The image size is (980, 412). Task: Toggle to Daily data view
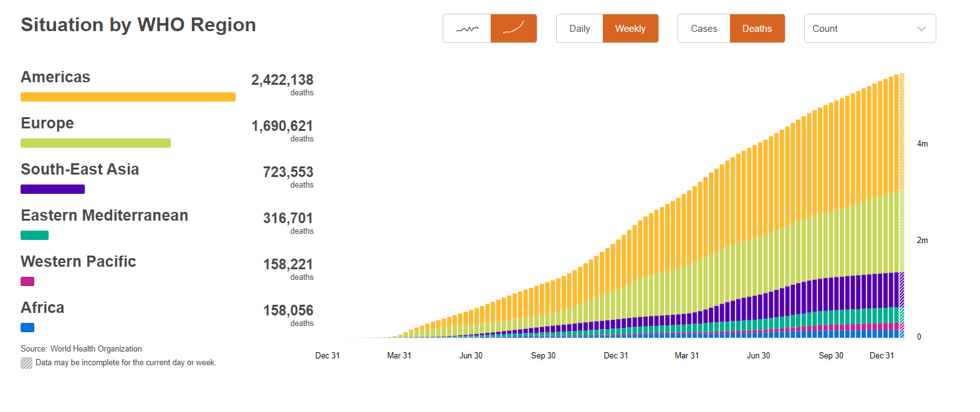coord(579,29)
